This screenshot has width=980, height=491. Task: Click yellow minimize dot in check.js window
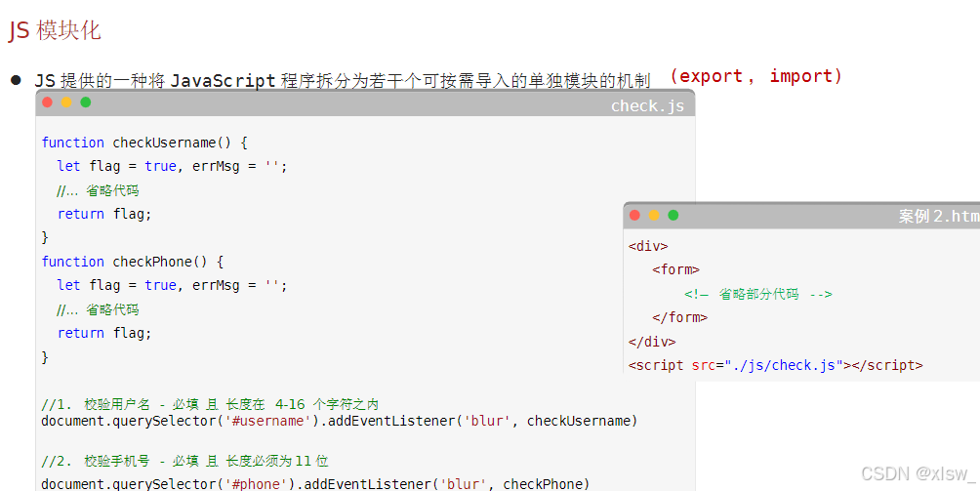pyautogui.click(x=66, y=102)
